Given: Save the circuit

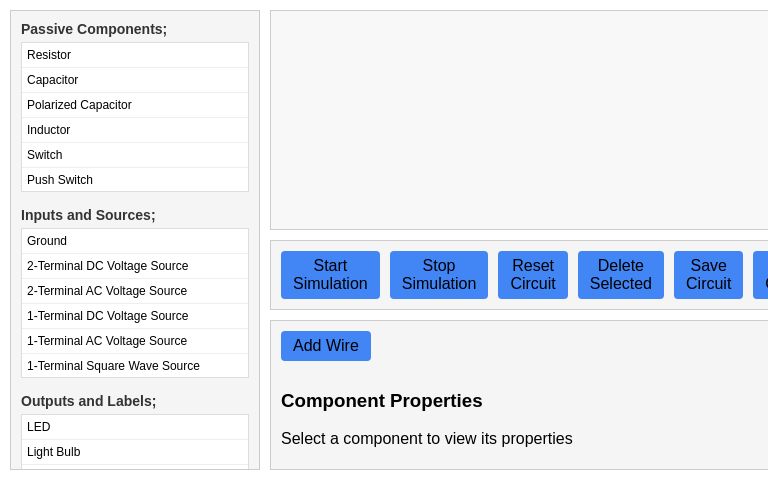Looking at the screenshot, I should [708, 275].
